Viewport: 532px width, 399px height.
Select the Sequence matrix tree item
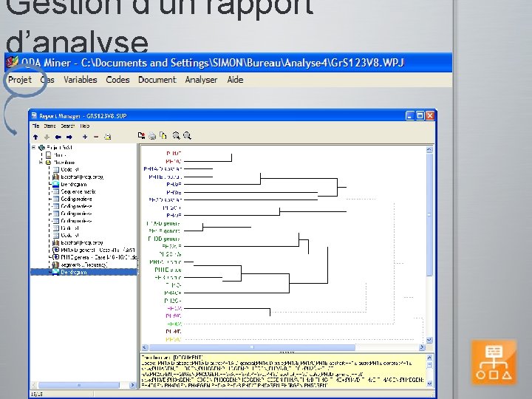[x=78, y=191]
